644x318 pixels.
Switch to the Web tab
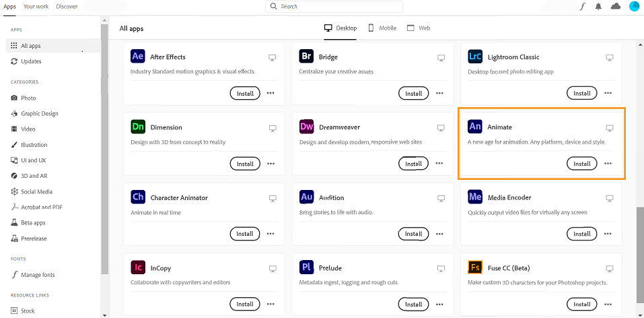(x=419, y=28)
